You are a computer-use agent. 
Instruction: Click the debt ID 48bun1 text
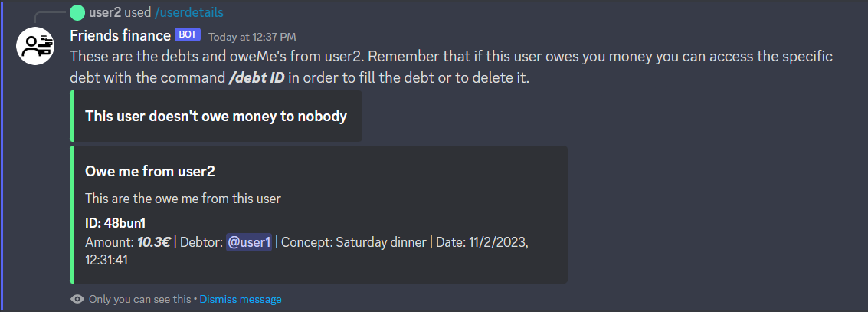click(115, 224)
